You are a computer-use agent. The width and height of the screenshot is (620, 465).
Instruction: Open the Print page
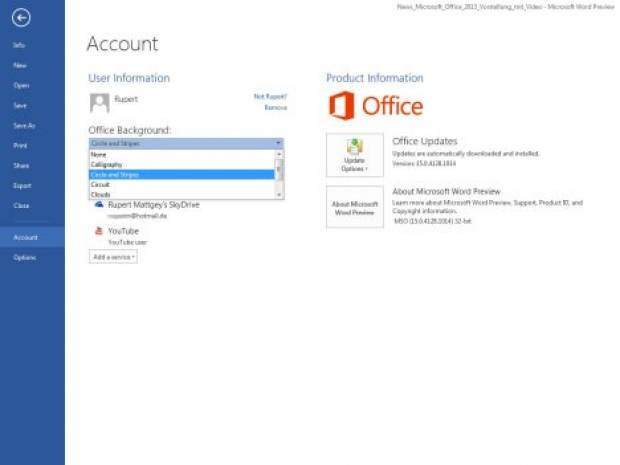point(20,146)
